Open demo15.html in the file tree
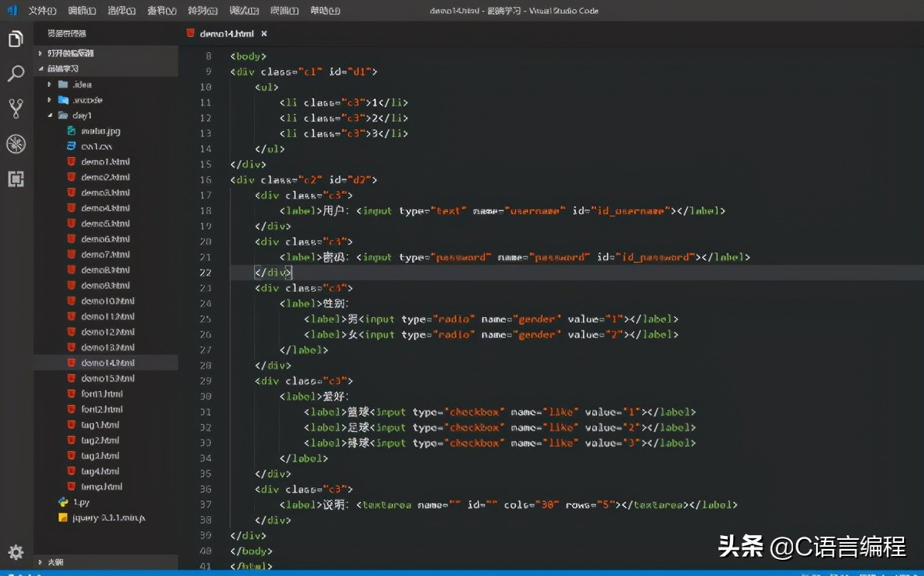The height and width of the screenshot is (576, 924). 108,378
